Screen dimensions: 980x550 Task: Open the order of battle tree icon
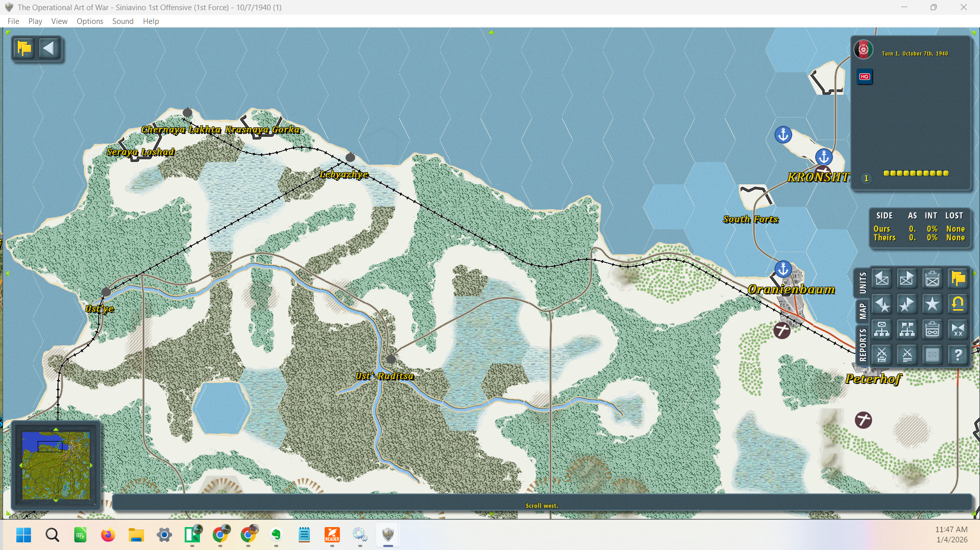(882, 329)
